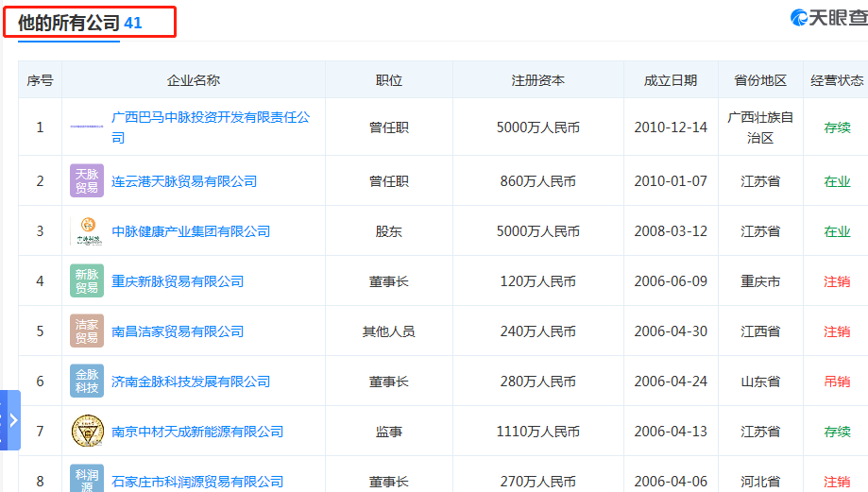Select the 1110万人民币 capital cell
868x492 pixels.
point(538,432)
